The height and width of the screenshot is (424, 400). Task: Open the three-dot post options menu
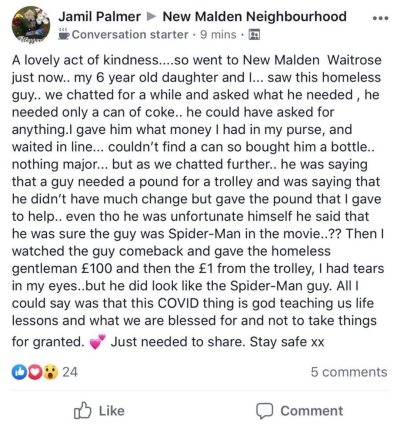(380, 18)
